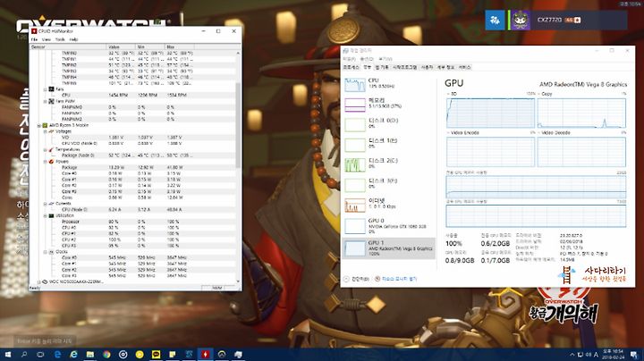Open the File menu in HWMonitor
The height and width of the screenshot is (361, 644).
point(35,39)
